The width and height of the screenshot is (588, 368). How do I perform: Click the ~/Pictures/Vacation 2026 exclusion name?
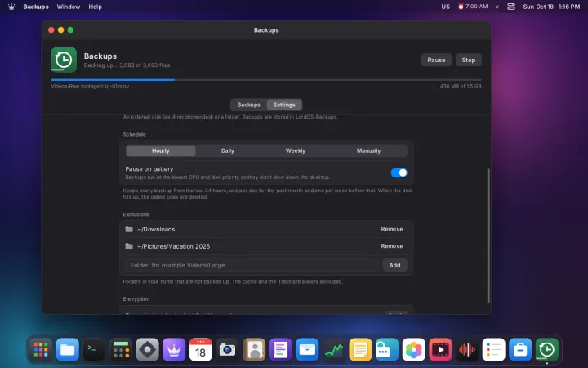174,246
